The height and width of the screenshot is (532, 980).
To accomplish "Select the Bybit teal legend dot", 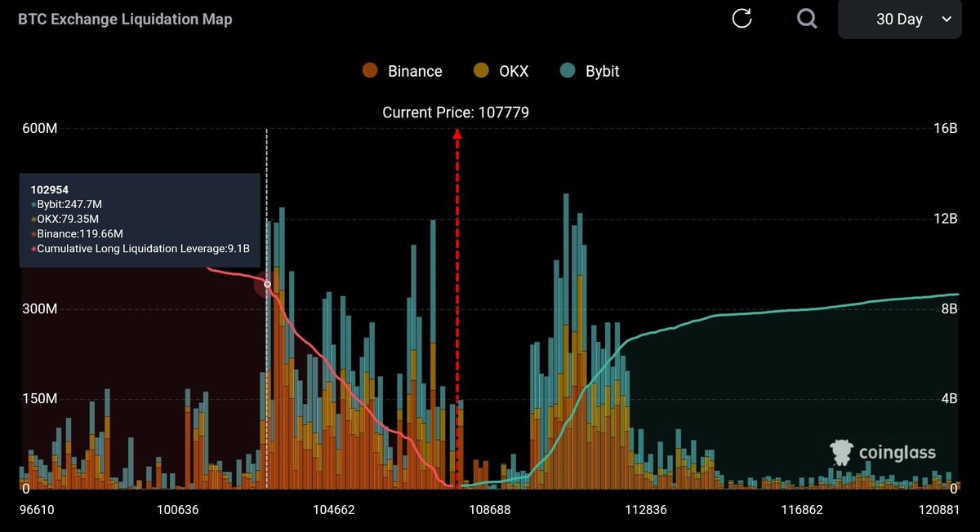I will [x=568, y=71].
